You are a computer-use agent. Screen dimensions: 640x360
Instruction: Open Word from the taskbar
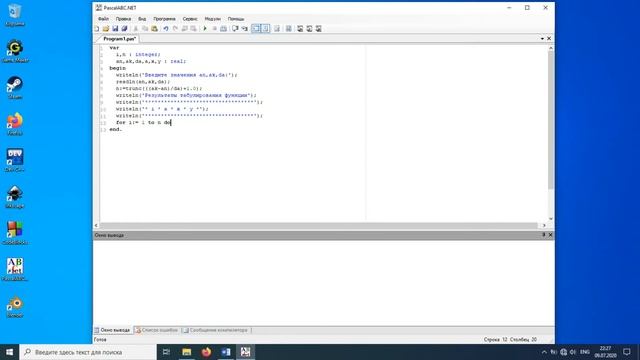(226, 352)
